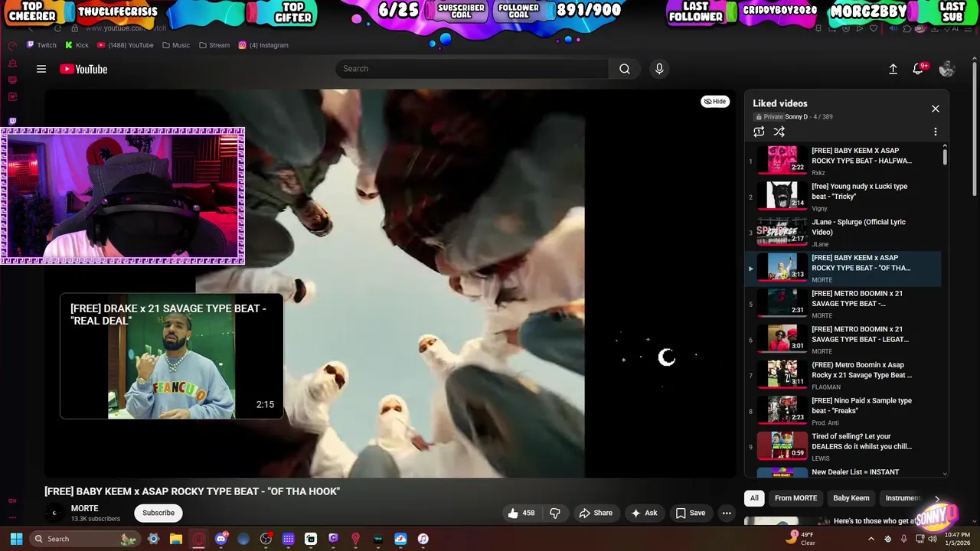Open the Twitch bookmark
Screen dimensions: 980x551
pos(41,45)
